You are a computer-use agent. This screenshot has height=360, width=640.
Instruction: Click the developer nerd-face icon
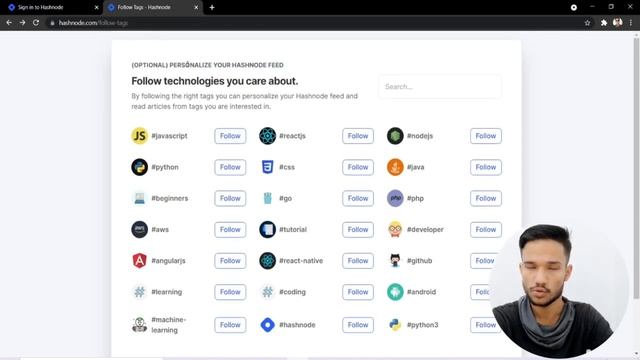[x=395, y=229]
